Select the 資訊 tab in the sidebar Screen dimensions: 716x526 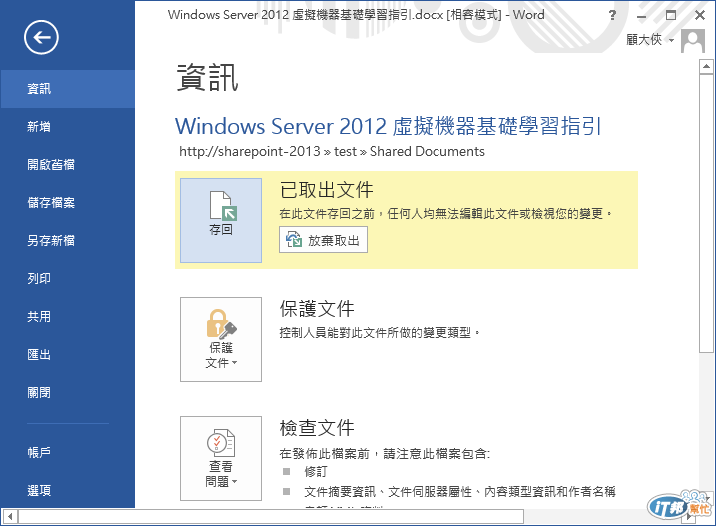[x=68, y=89]
